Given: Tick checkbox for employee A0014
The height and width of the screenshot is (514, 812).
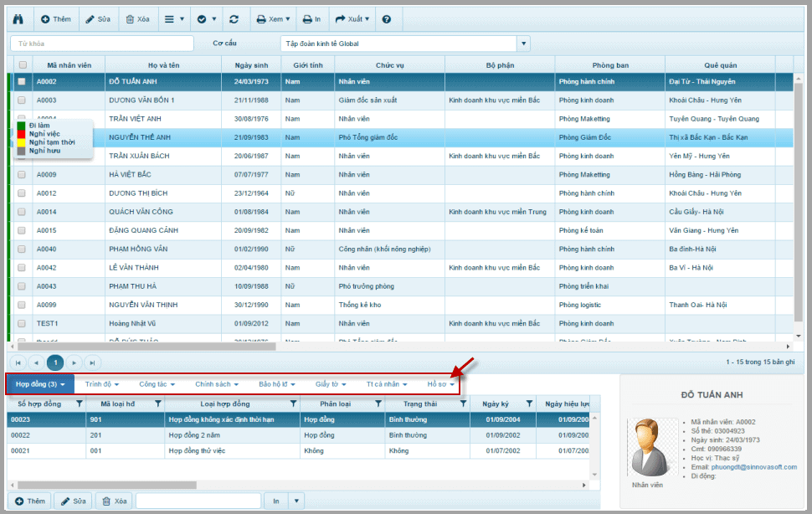Looking at the screenshot, I should [x=21, y=212].
